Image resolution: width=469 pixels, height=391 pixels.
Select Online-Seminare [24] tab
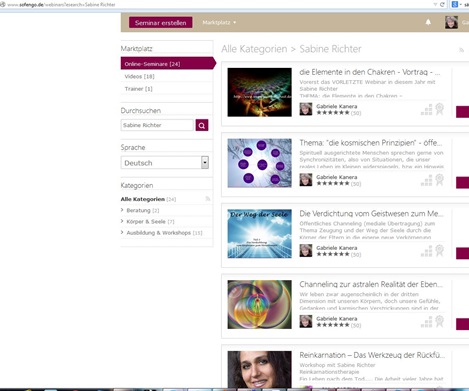(168, 64)
